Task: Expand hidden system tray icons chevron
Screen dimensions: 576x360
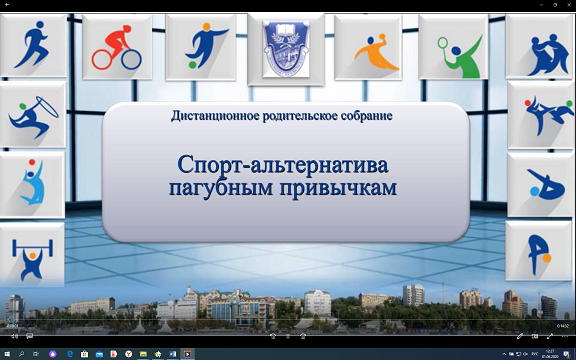Action: coord(504,354)
